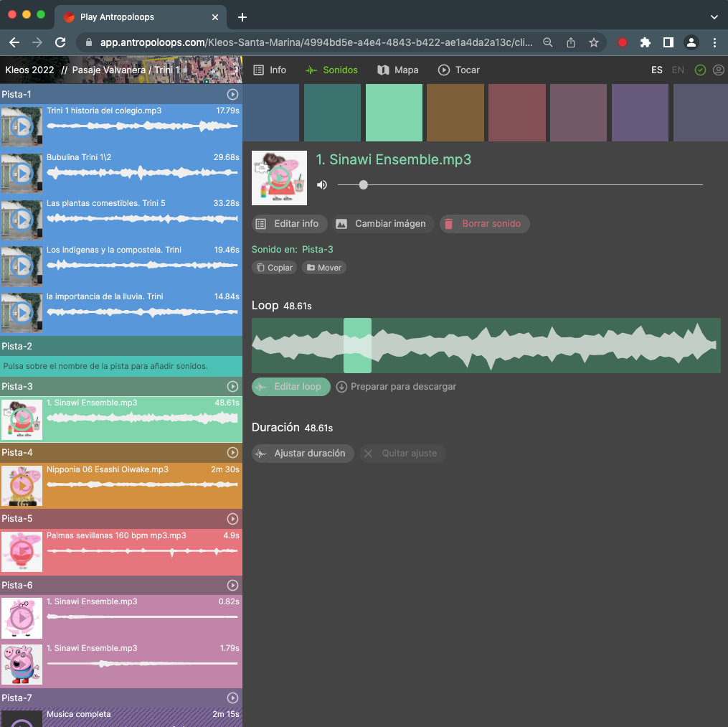Click the green sync status checkmark icon
The width and height of the screenshot is (728, 727).
(x=700, y=70)
